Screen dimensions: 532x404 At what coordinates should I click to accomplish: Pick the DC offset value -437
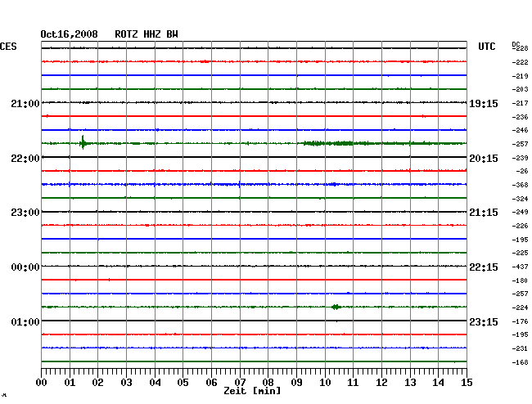point(520,267)
